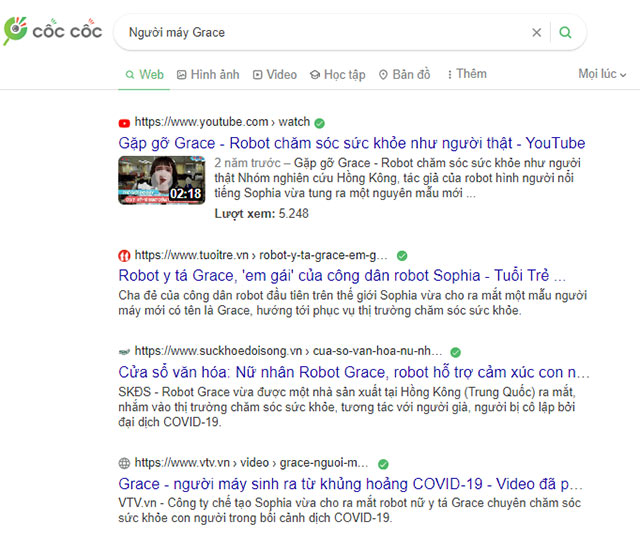Image resolution: width=640 pixels, height=538 pixels.
Task: Click snippet starting 'SKĐS - Robot Grace'
Action: tap(347, 407)
